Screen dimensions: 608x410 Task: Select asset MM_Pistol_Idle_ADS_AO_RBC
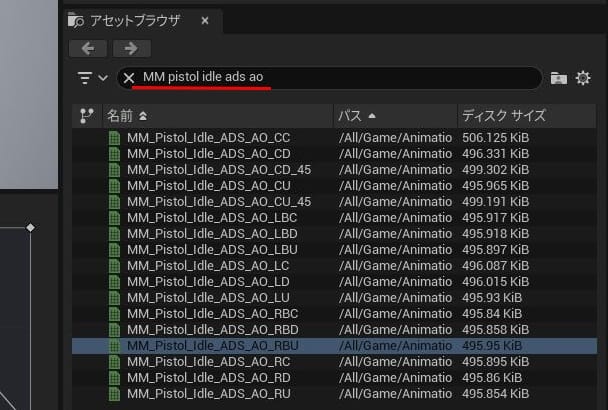[334, 314]
